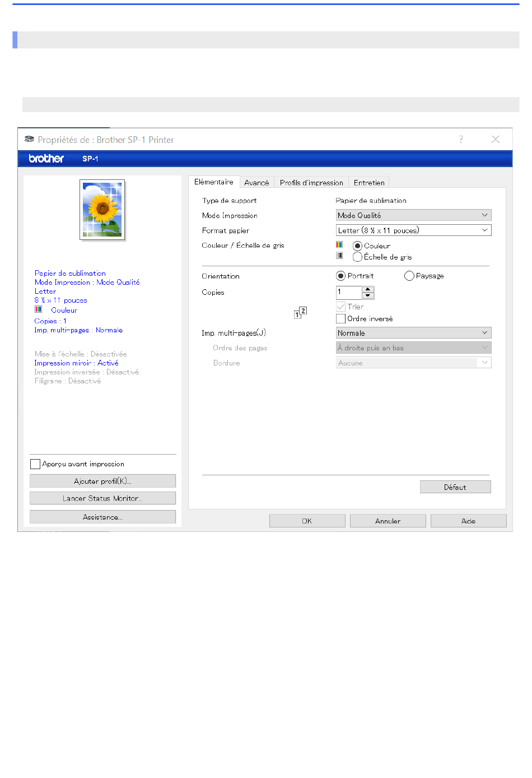
Task: Click the Copies number input field
Action: (x=349, y=293)
